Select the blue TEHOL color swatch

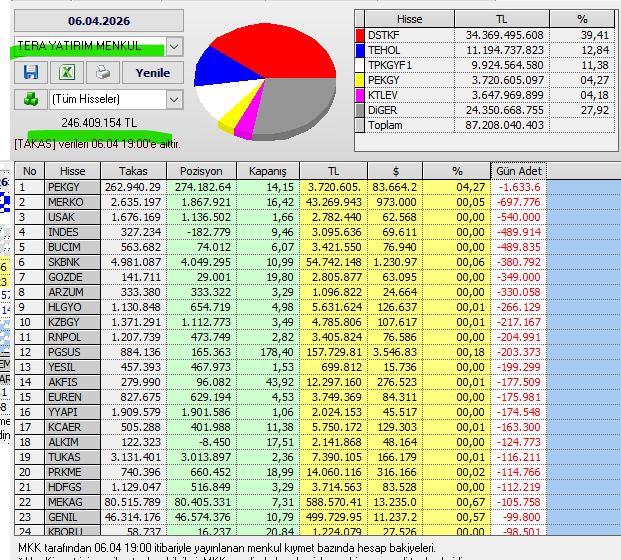tap(360, 50)
